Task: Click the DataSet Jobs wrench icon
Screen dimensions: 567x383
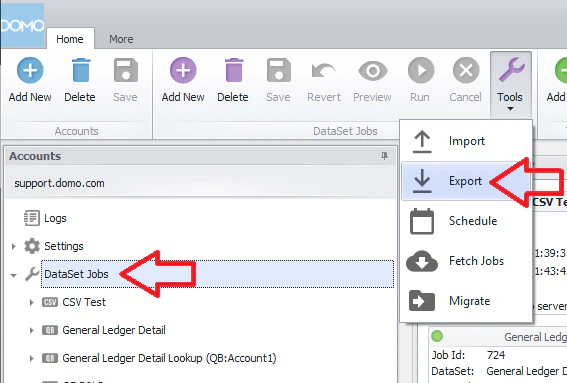Action: pyautogui.click(x=32, y=274)
